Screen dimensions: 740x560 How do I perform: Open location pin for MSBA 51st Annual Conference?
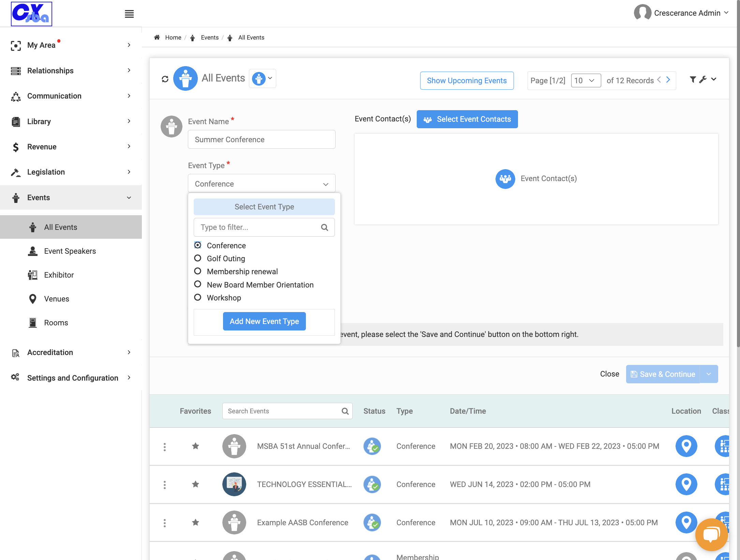pyautogui.click(x=686, y=446)
